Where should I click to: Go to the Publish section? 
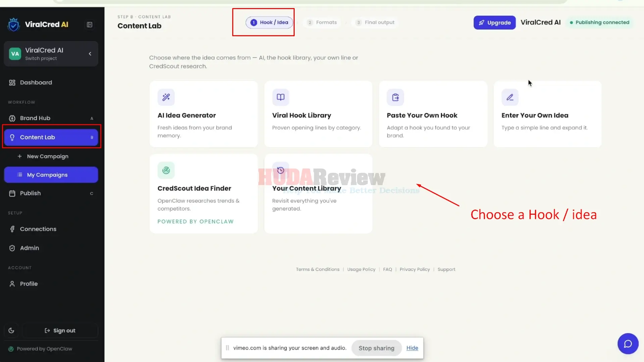(51, 193)
